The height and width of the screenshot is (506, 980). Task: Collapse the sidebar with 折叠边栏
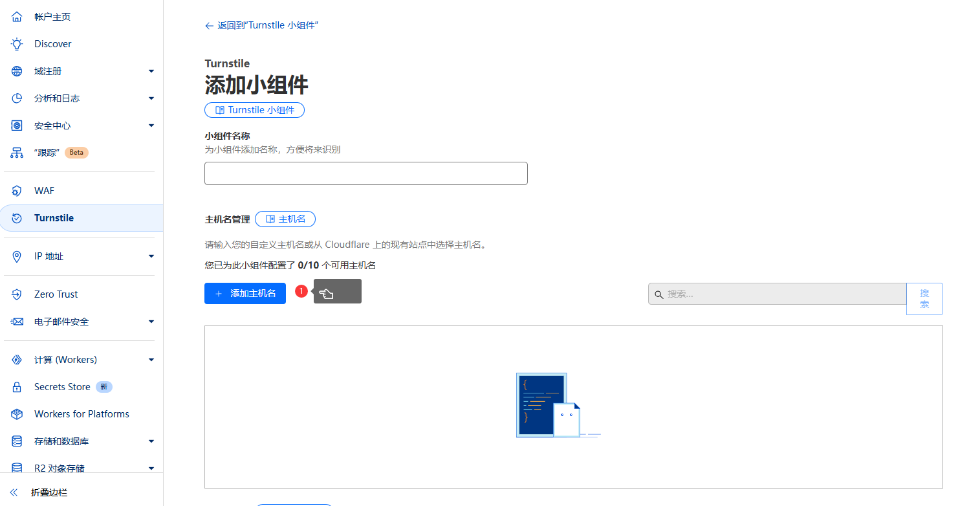coord(49,492)
